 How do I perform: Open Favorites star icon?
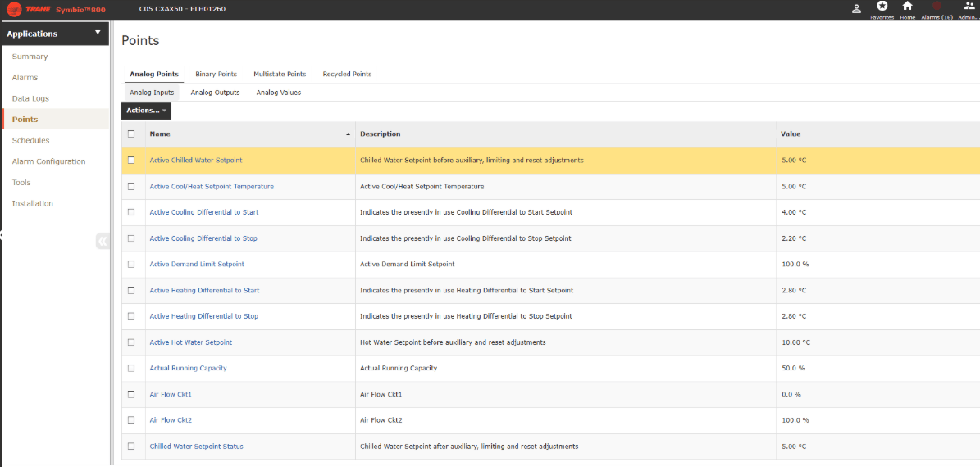click(x=882, y=7)
